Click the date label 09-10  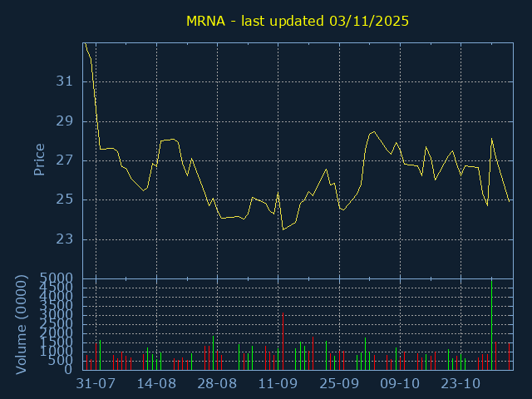(x=400, y=384)
